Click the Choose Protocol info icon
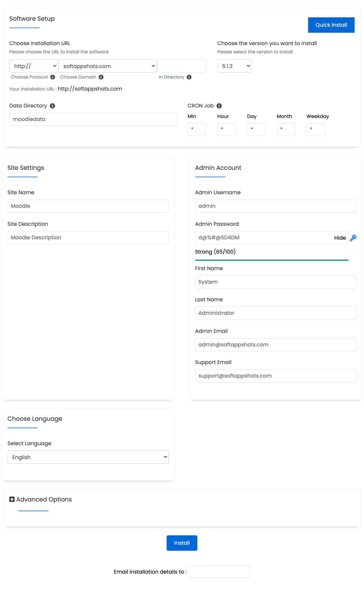The height and width of the screenshot is (600, 364). click(x=52, y=77)
